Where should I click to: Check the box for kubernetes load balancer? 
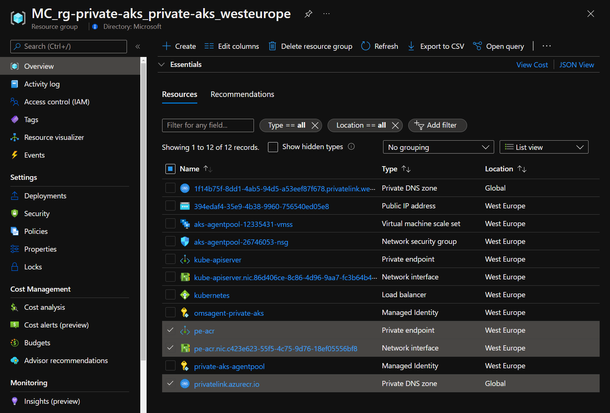click(170, 294)
